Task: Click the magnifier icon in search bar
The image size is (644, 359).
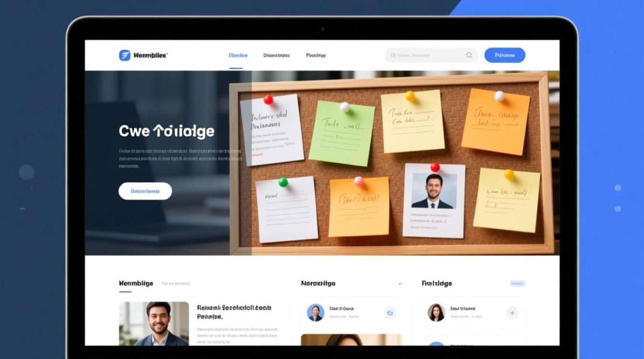Action: [469, 56]
